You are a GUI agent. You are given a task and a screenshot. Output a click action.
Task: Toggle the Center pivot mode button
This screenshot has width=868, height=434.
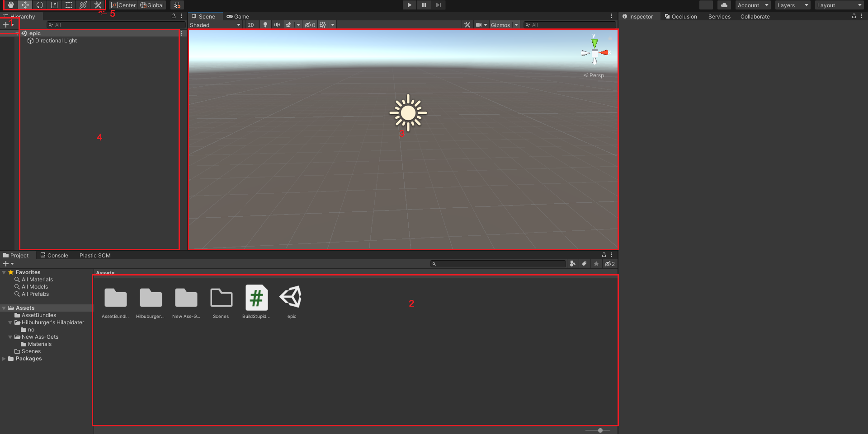(123, 5)
